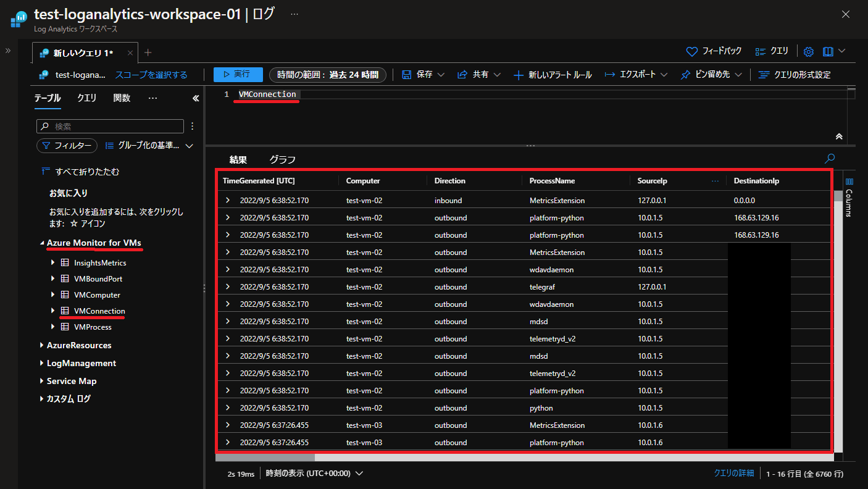Open the 時間の範囲 過去 24 時間 picker

[328, 75]
